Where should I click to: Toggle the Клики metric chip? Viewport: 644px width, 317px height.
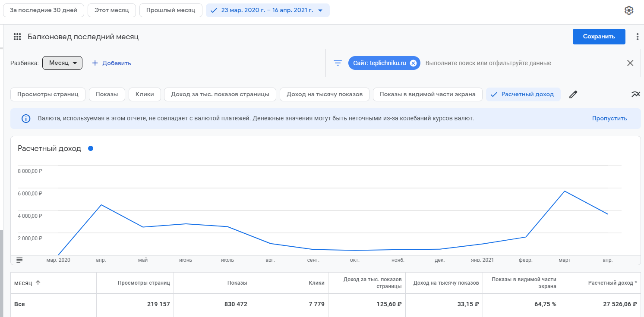coord(145,94)
